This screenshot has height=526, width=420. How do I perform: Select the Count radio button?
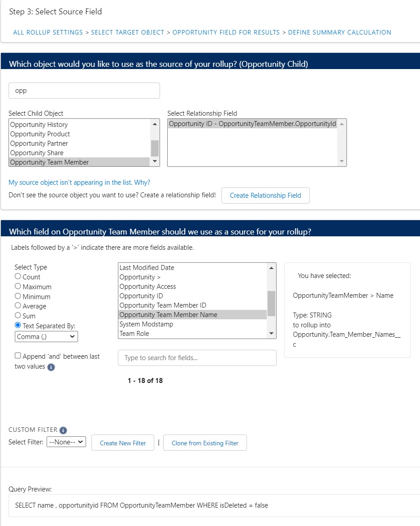click(18, 277)
